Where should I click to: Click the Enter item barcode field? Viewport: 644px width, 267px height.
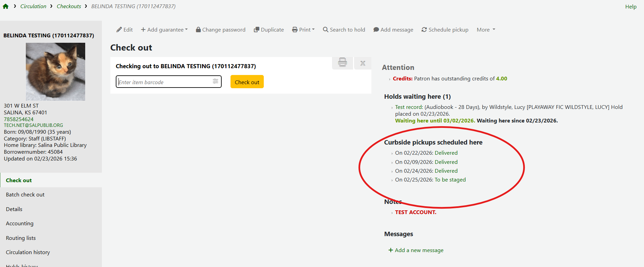[x=164, y=82]
